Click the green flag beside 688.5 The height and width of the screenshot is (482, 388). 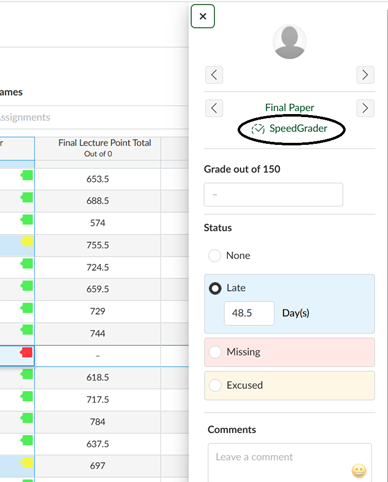coord(27,197)
